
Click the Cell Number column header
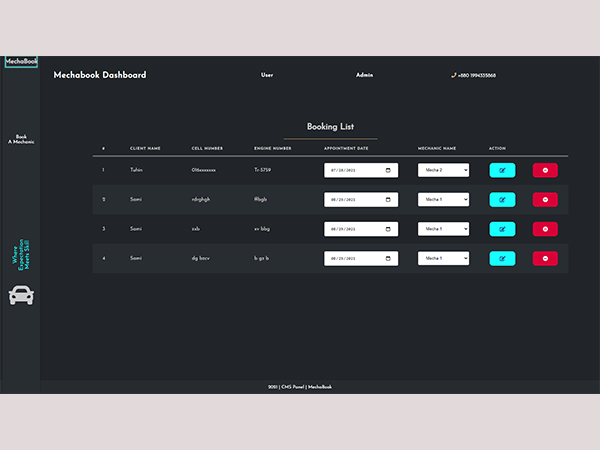(x=207, y=148)
